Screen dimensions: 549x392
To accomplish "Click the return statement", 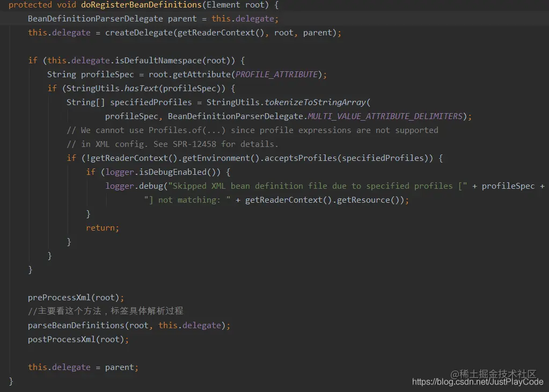I will 103,228.
